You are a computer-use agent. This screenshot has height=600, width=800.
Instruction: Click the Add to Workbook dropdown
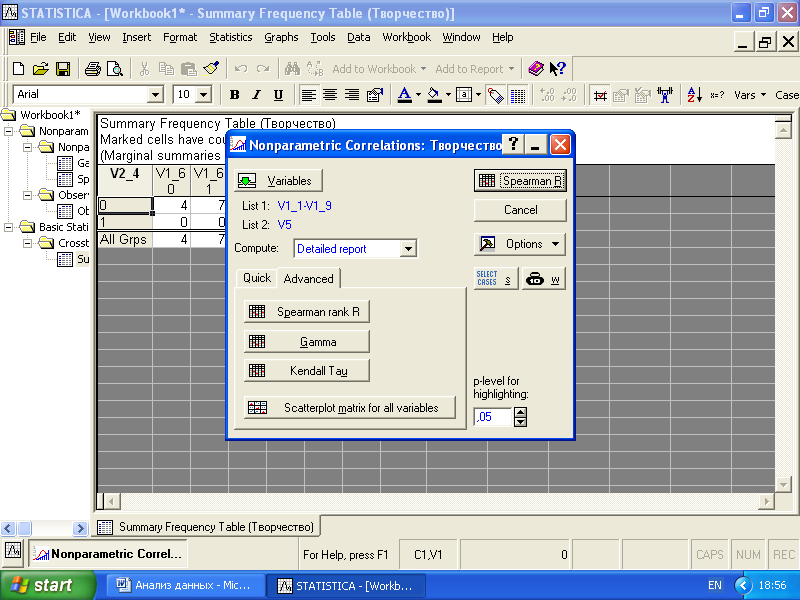coord(379,69)
